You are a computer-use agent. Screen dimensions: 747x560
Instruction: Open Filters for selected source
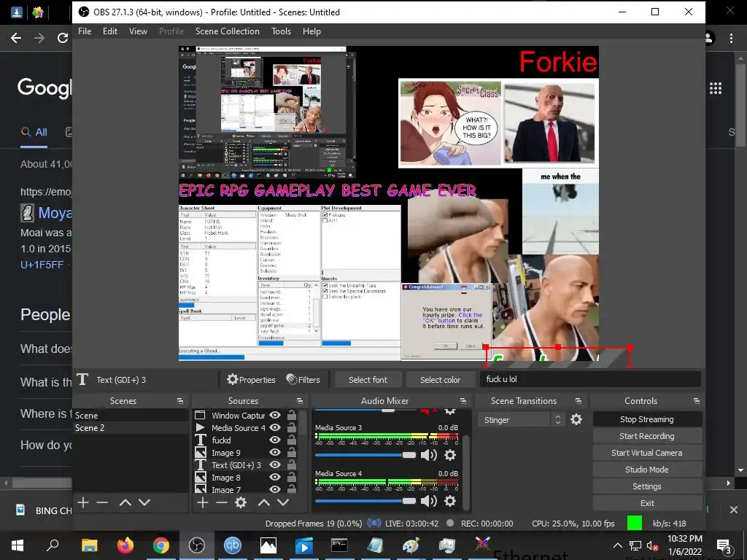[303, 379]
